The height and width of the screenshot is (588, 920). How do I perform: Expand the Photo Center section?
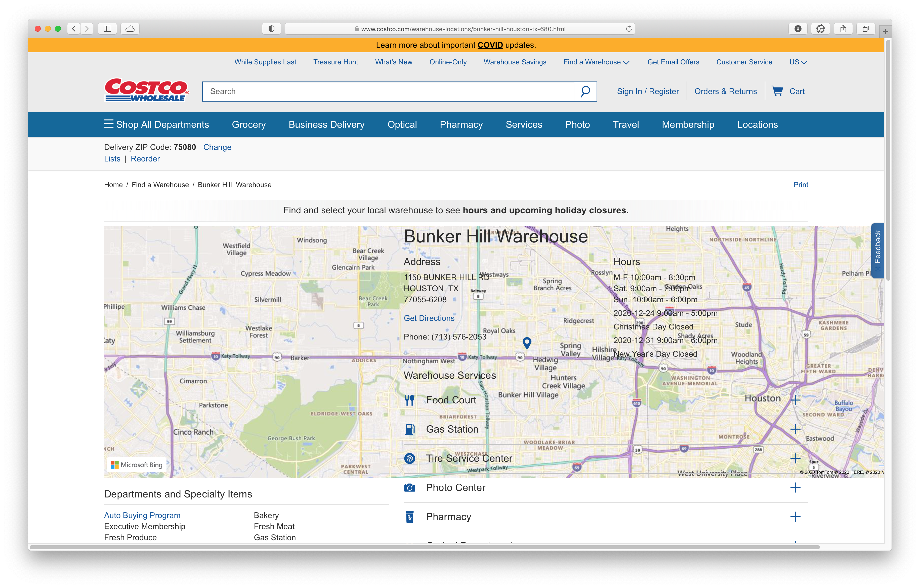[795, 487]
